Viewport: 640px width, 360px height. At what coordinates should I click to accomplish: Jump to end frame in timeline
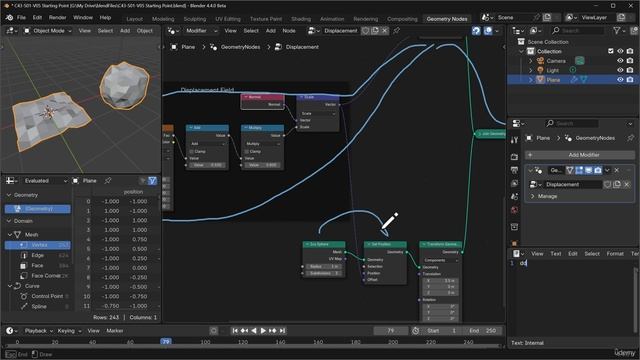click(x=282, y=331)
